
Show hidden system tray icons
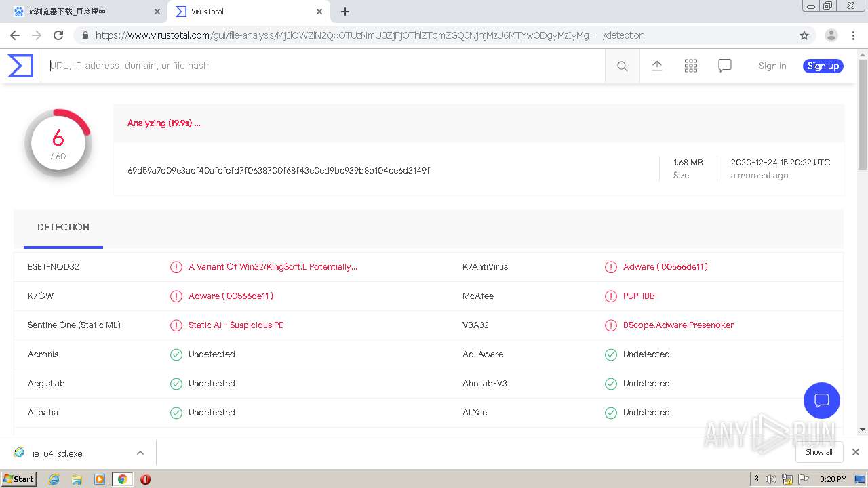pos(757,479)
